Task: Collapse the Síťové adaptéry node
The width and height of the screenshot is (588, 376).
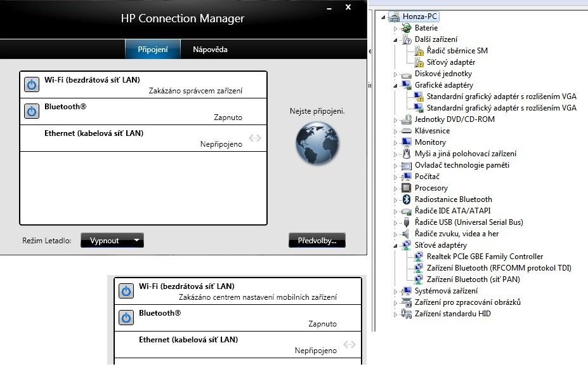Action: click(x=395, y=245)
